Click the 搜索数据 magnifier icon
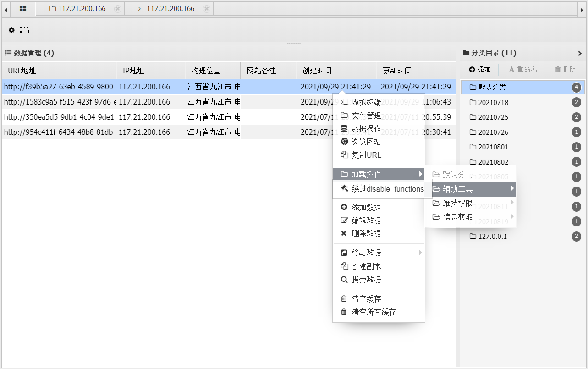588x369 pixels. tap(344, 280)
